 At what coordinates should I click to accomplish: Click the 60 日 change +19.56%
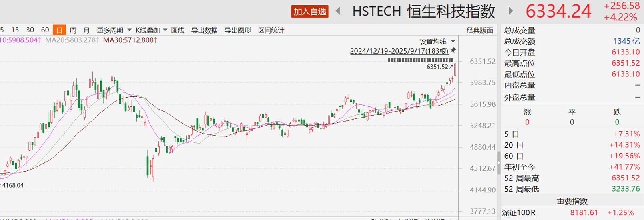[x=624, y=156]
